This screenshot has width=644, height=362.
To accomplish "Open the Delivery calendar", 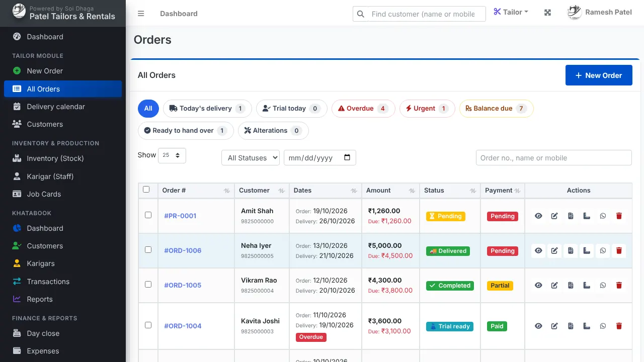I will point(63,107).
